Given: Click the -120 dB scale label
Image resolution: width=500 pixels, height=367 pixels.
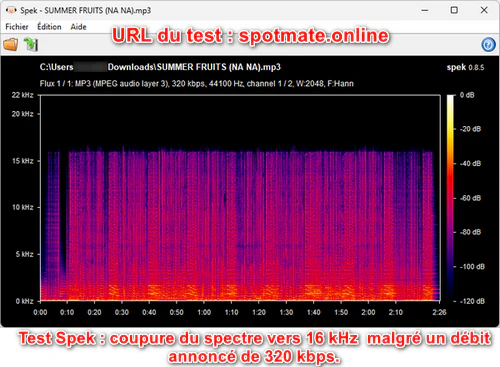Looking at the screenshot, I should click(472, 301).
